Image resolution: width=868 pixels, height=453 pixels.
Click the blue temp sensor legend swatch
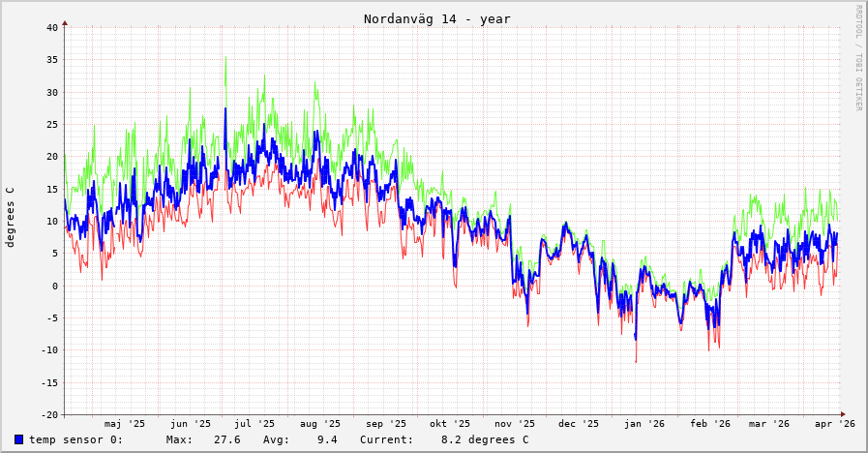click(18, 439)
